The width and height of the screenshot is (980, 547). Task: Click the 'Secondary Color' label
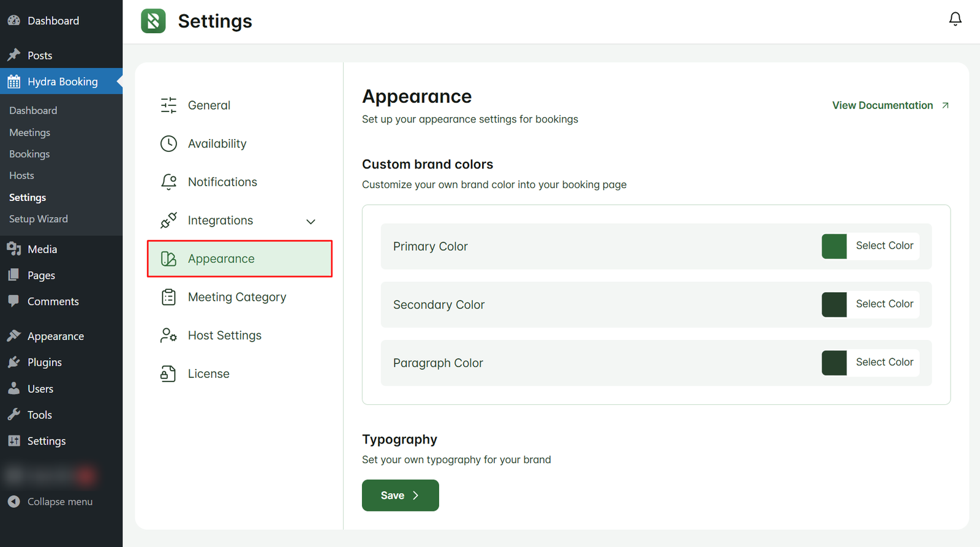[x=439, y=304]
